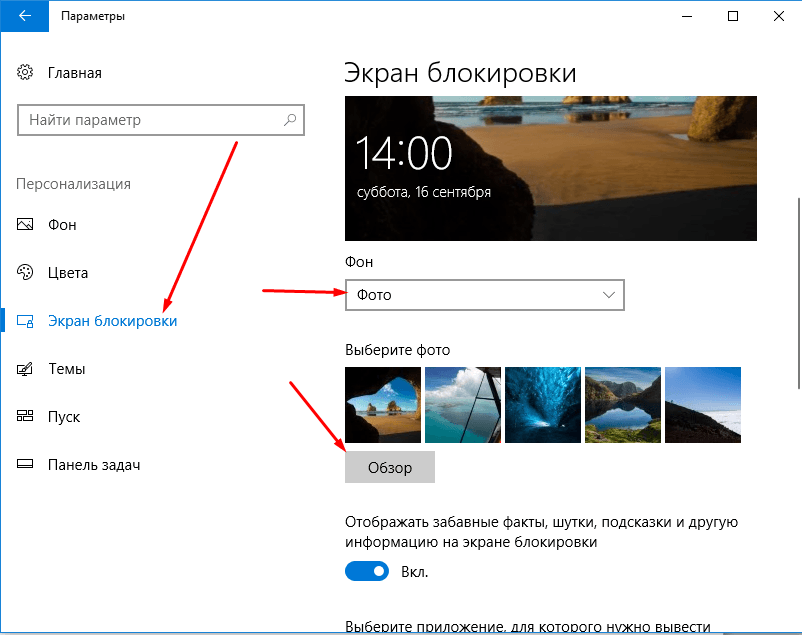Image resolution: width=802 pixels, height=635 pixels.
Task: Click the vertical scrollbar on the right
Action: click(x=798, y=293)
